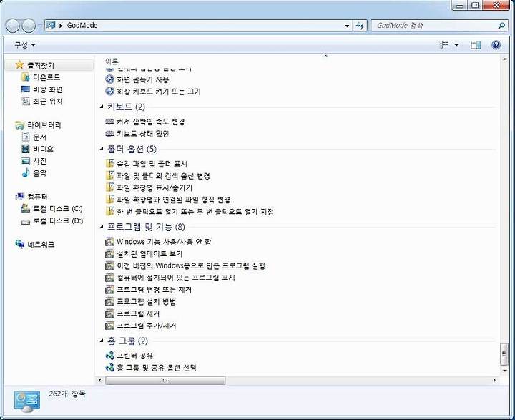The width and height of the screenshot is (515, 420).
Task: Collapse the 폴더 옵션 (5) group
Action: pyautogui.click(x=102, y=150)
